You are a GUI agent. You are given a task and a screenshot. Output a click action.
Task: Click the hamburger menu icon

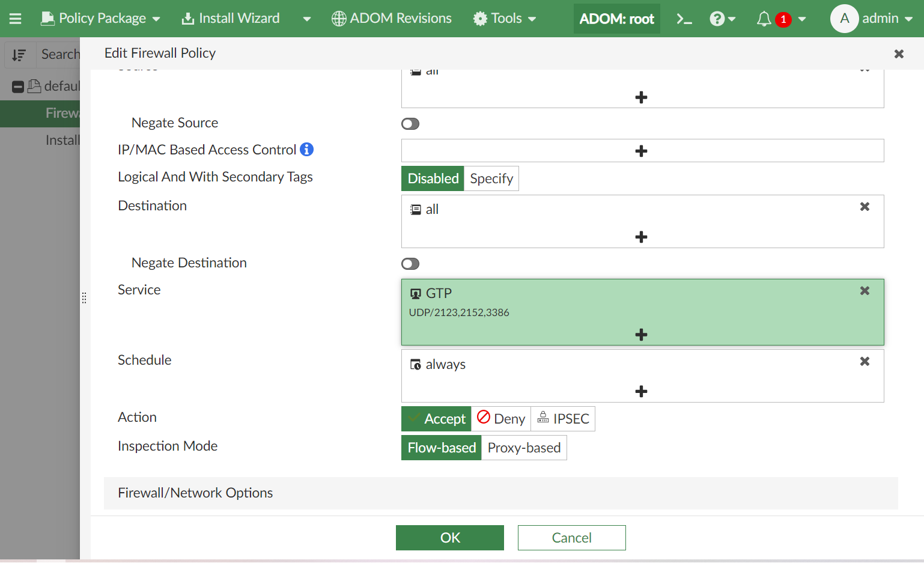pyautogui.click(x=16, y=19)
